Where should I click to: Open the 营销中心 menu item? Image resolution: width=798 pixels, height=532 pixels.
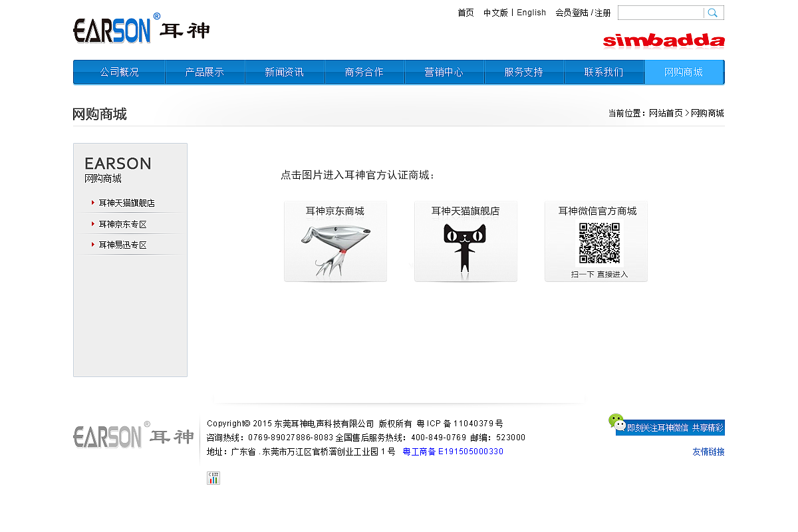444,72
